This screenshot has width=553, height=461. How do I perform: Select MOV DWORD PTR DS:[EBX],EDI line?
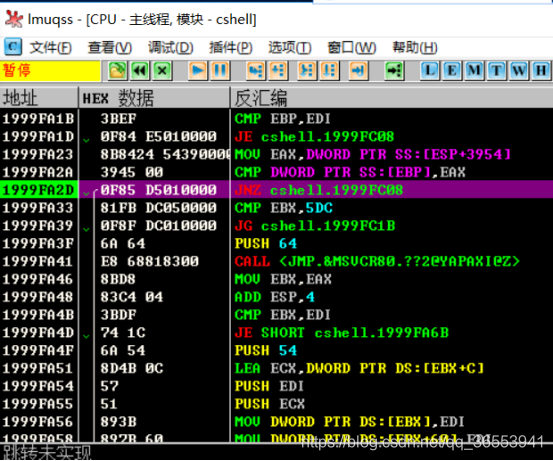(350, 422)
